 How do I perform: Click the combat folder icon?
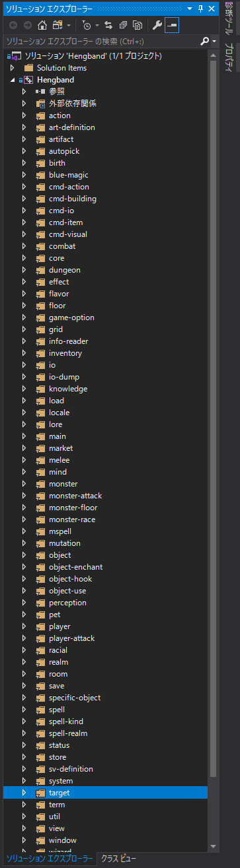pyautogui.click(x=40, y=246)
